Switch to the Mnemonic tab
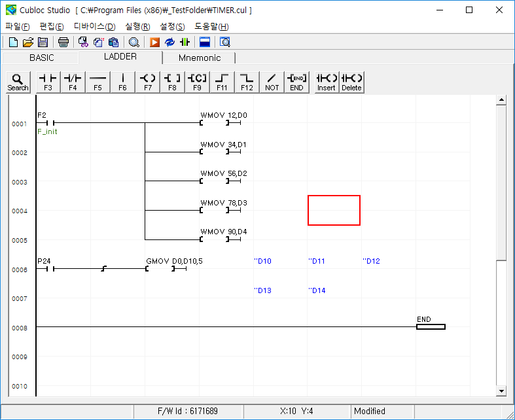The height and width of the screenshot is (420, 515). coord(200,58)
